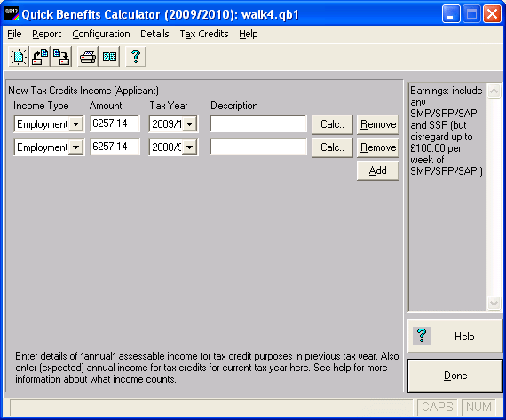Click help text scrollbar up arrow
The image size is (506, 420).
click(x=494, y=91)
